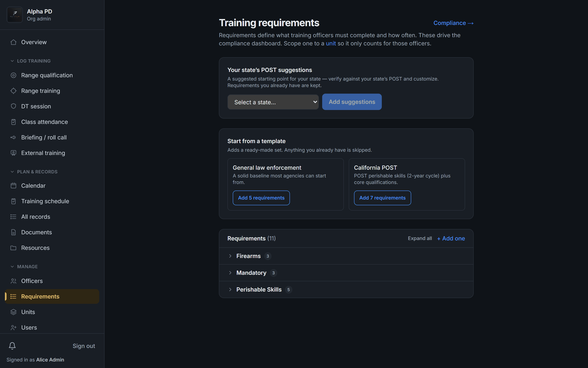Screen dimensions: 588x368
Task: Click Sign out
Action: (84, 346)
